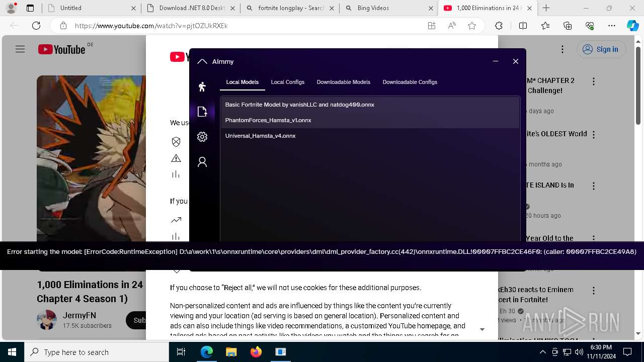Switch to the Downloadable Models tab
The image size is (644, 362).
point(344,82)
